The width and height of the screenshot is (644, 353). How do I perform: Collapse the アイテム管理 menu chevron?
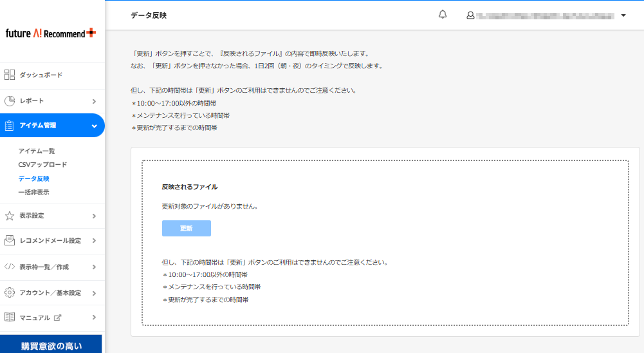tap(94, 126)
